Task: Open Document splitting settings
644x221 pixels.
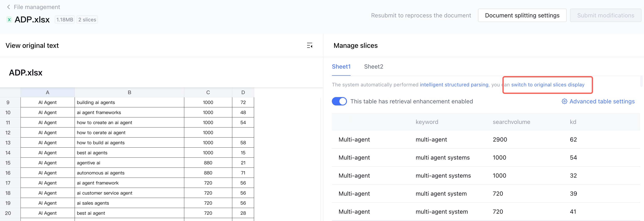Action: click(522, 16)
